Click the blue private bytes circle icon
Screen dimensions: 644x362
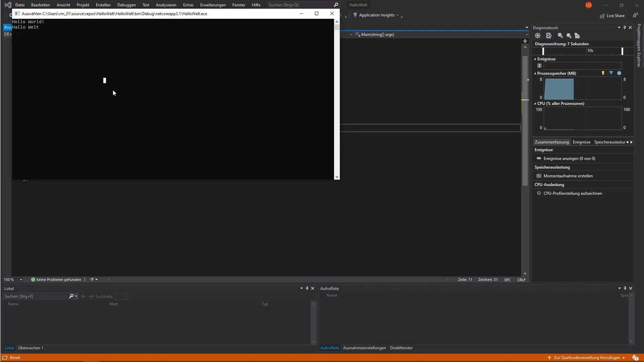click(619, 73)
